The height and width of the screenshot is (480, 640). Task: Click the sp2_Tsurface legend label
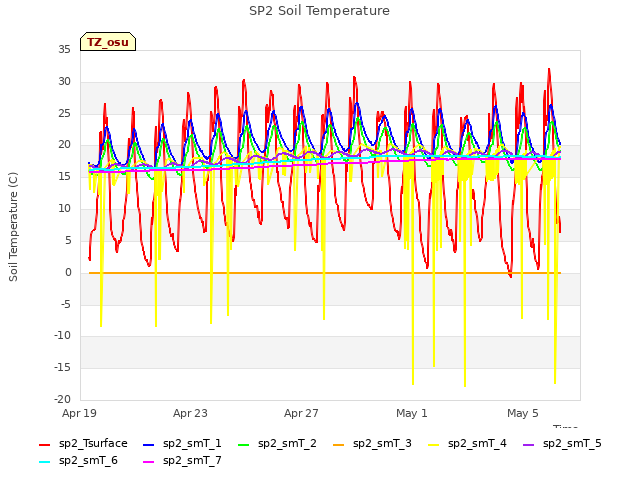[x=93, y=443]
